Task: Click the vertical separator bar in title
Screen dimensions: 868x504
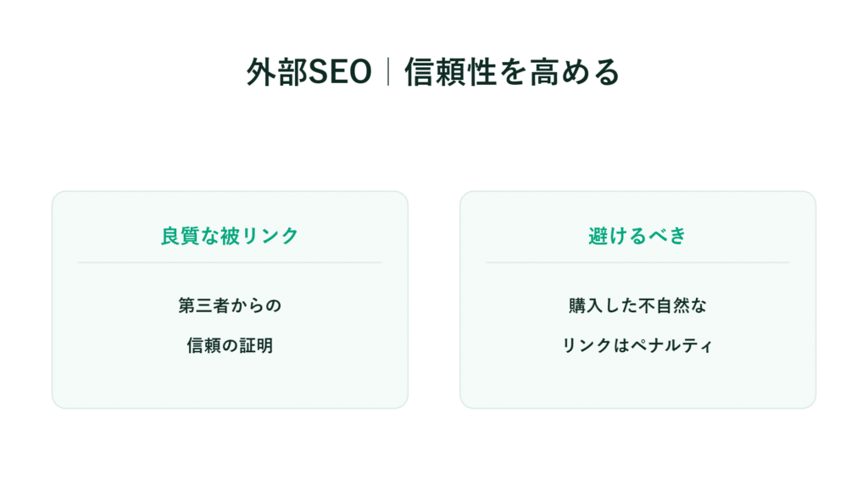Action: [388, 72]
